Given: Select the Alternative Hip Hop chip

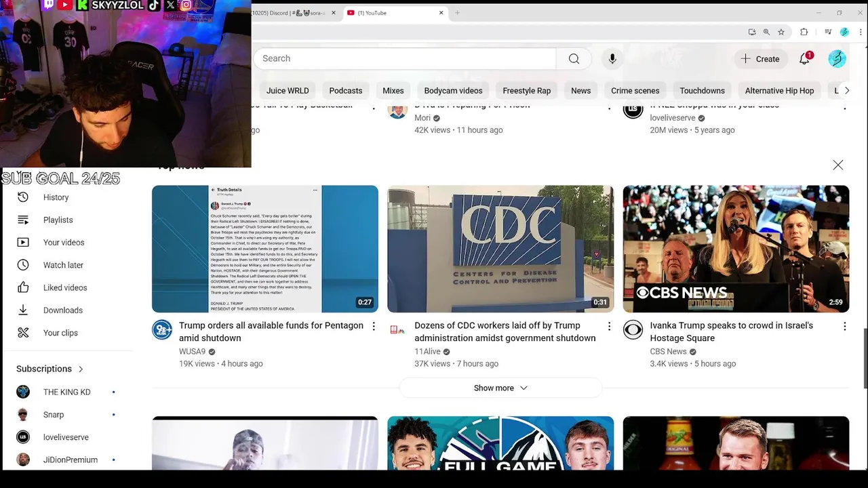Looking at the screenshot, I should tap(780, 91).
